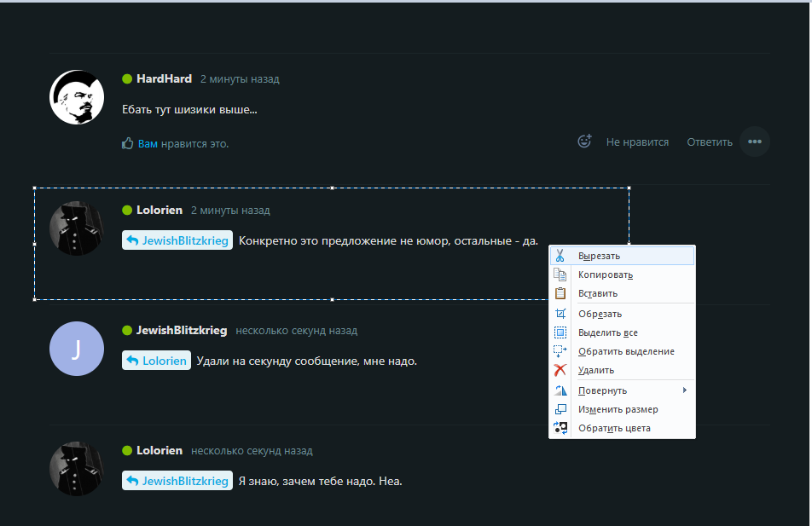Choose Обратить цвета menu entry

pyautogui.click(x=622, y=428)
